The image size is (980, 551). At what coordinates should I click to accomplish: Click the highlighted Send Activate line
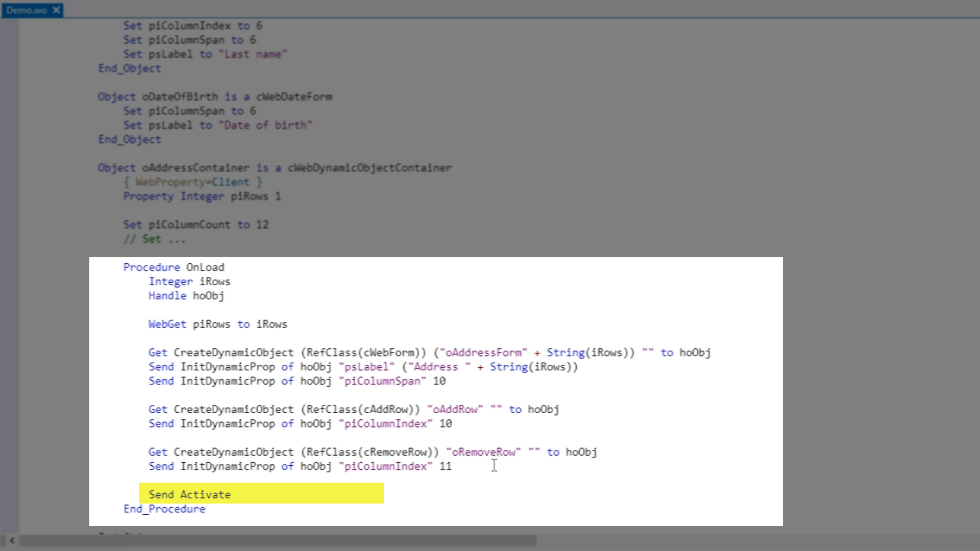[x=189, y=494]
